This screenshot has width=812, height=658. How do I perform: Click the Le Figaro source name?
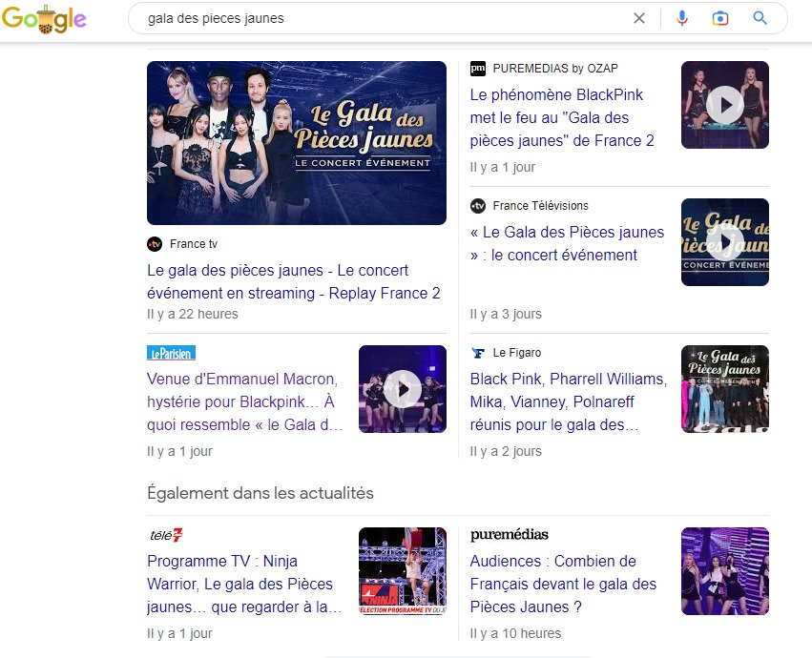click(x=517, y=353)
